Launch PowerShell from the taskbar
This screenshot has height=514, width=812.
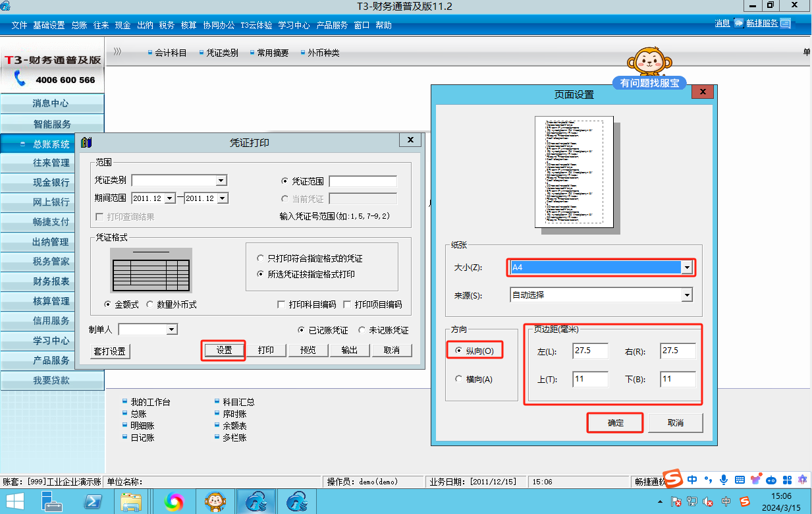92,502
